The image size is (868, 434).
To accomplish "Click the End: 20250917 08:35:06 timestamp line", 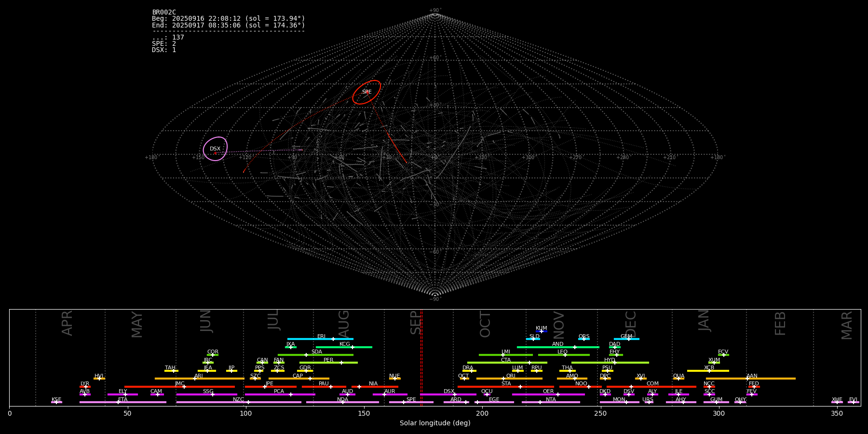I will click(229, 25).
